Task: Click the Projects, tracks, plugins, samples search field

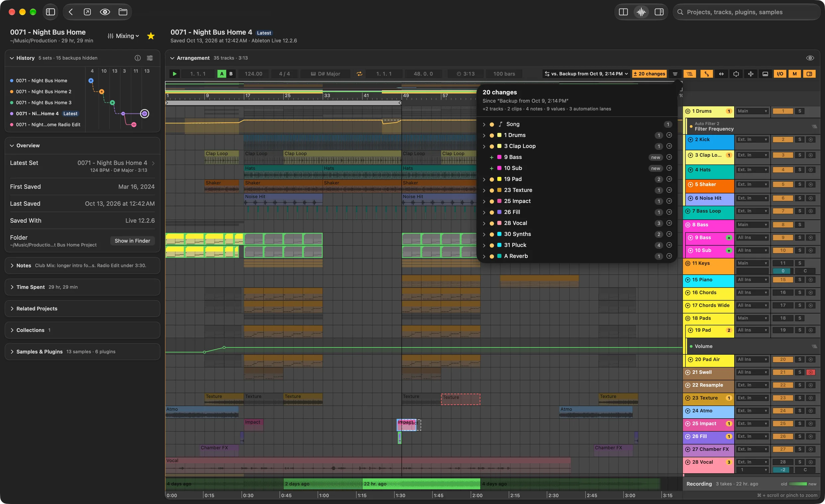Action: coord(746,12)
